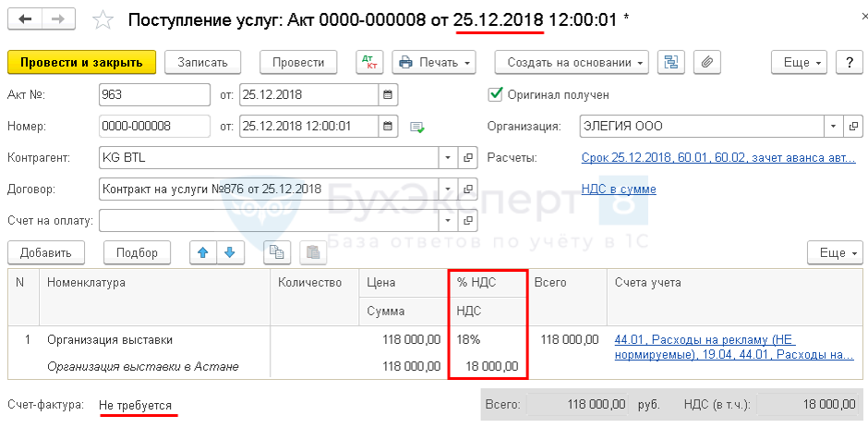Add document to favorites with star icon

[x=104, y=19]
